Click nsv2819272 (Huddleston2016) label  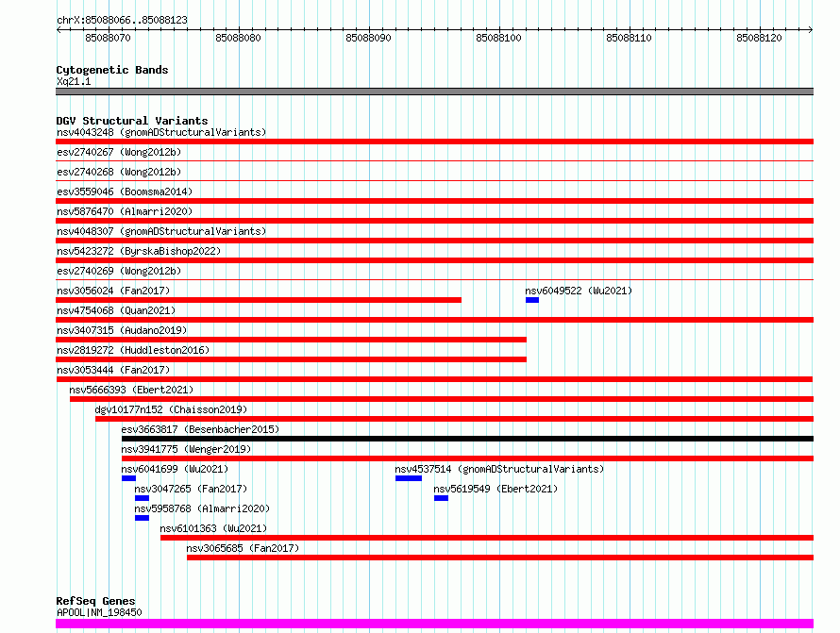133,350
